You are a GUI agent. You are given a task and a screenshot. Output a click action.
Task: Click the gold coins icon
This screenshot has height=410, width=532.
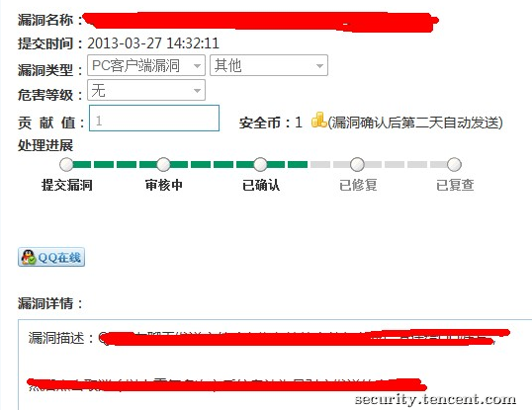click(x=318, y=120)
